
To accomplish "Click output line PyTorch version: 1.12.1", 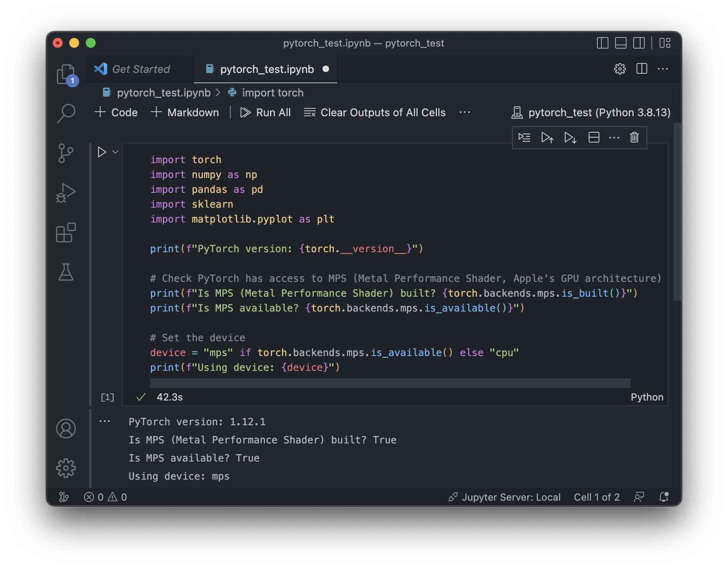I will (x=197, y=422).
